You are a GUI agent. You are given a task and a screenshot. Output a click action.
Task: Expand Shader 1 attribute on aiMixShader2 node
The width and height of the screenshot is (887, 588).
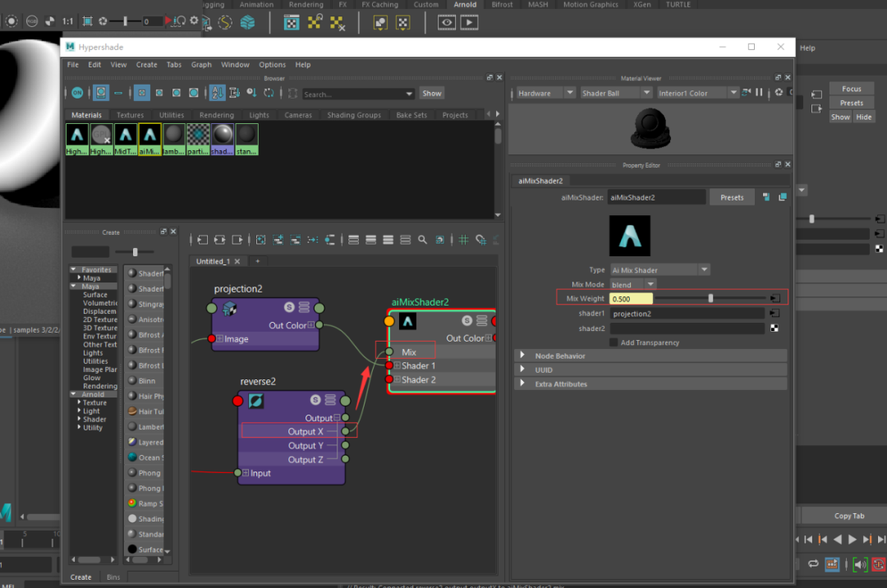398,365
